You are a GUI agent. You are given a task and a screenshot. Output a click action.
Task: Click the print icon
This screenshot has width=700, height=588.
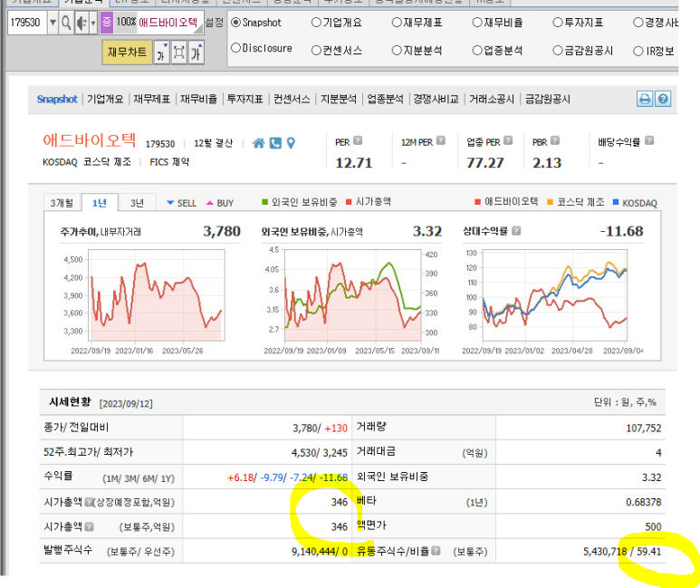[645, 99]
